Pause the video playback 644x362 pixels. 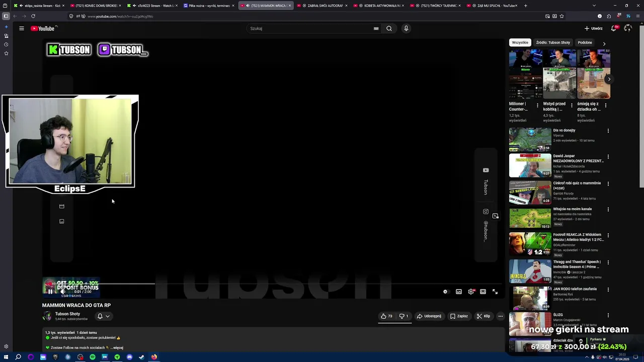[50, 292]
